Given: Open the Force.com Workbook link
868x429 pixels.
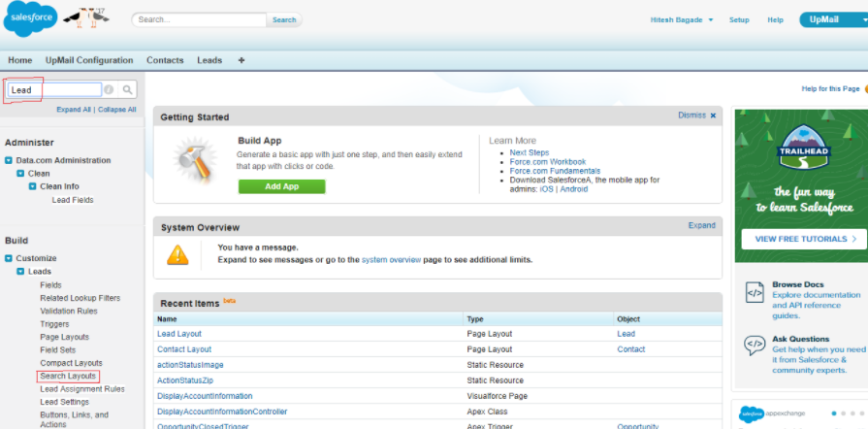Looking at the screenshot, I should 548,162.
